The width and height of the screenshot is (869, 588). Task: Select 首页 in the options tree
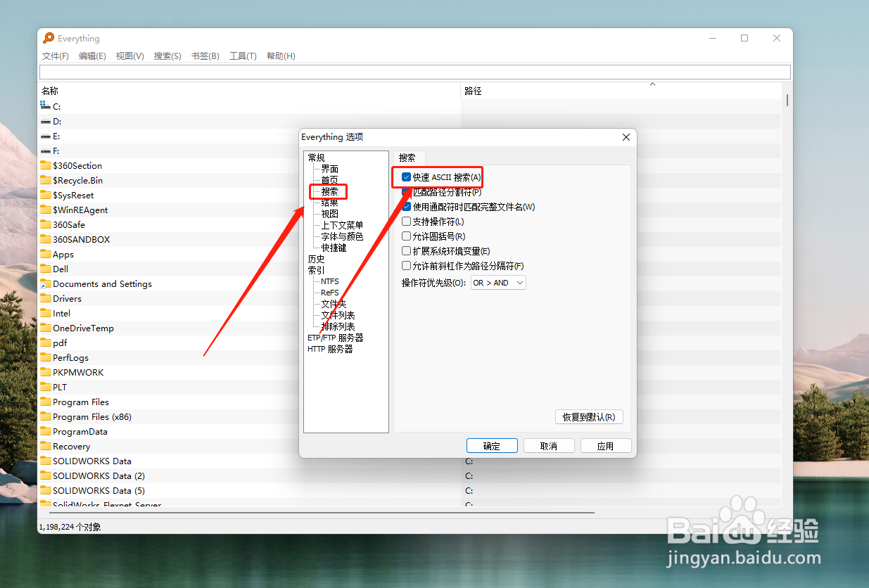coord(330,180)
